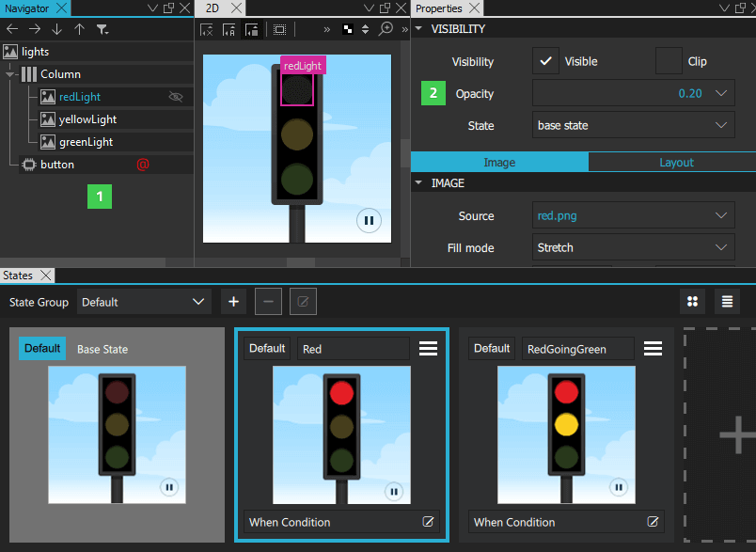756x552 pixels.
Task: Switch States panel to thumbnail grid view
Action: click(692, 301)
